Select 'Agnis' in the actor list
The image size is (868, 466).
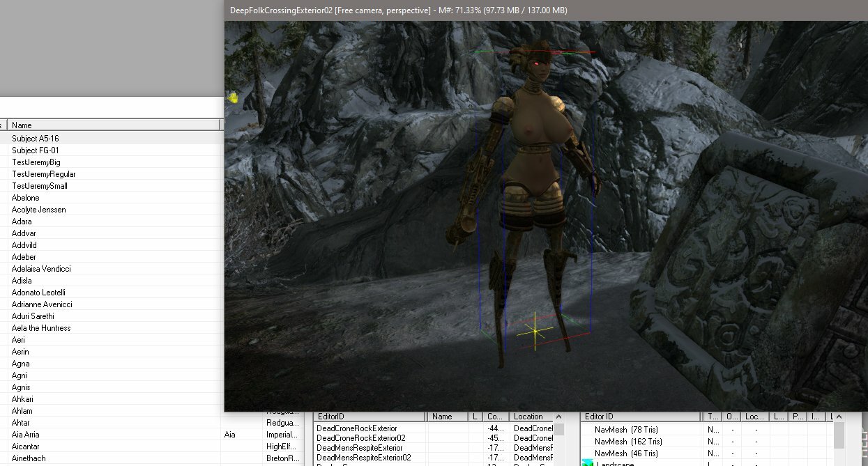pyautogui.click(x=21, y=387)
